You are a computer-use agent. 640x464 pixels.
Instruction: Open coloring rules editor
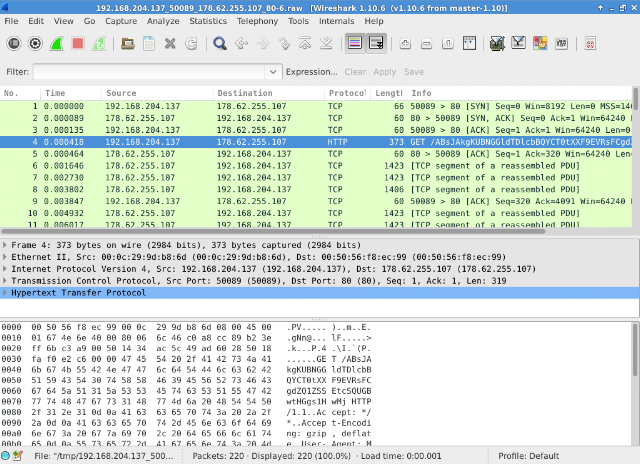540,43
